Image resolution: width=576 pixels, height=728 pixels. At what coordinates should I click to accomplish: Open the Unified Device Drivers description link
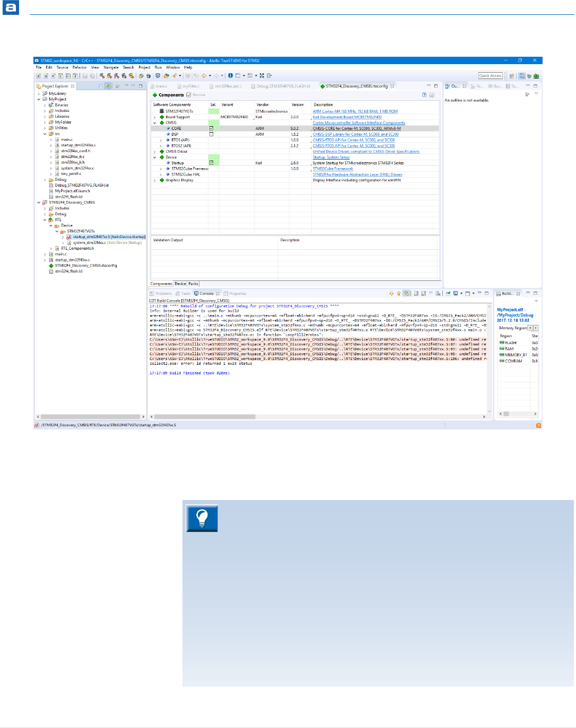pos(366,152)
